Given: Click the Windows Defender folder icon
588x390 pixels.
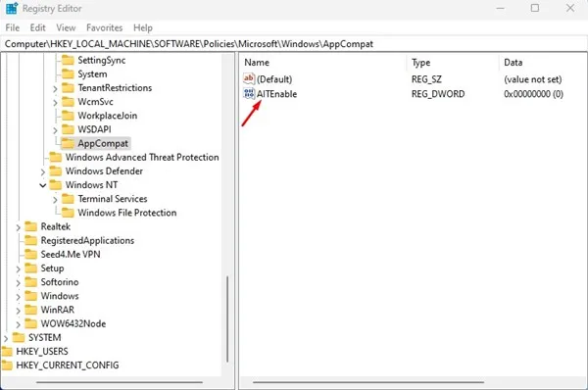Looking at the screenshot, I should click(x=56, y=171).
